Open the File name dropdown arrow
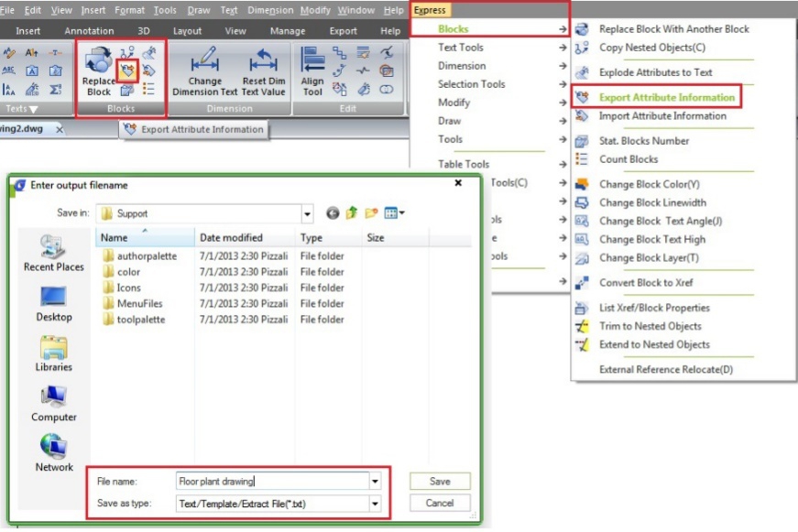Screen dimensions: 798x532 [x=375, y=481]
